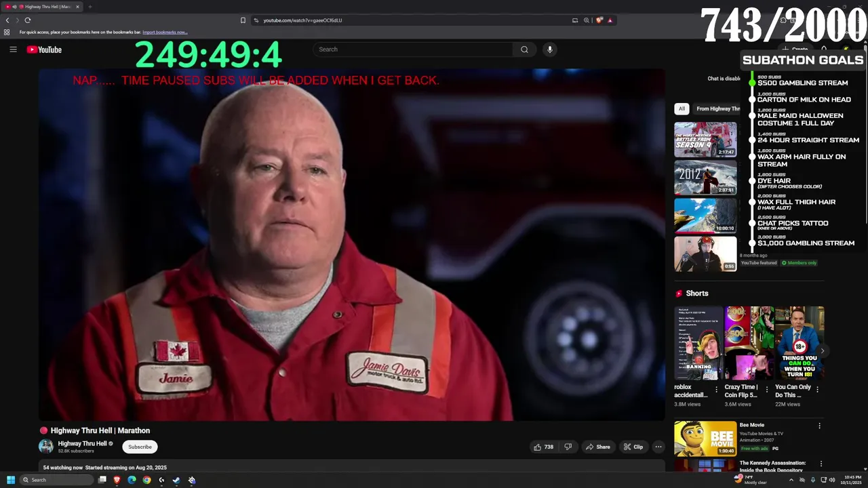Show hidden system tray icons
Viewport: 868px width, 488px height.
(791, 480)
